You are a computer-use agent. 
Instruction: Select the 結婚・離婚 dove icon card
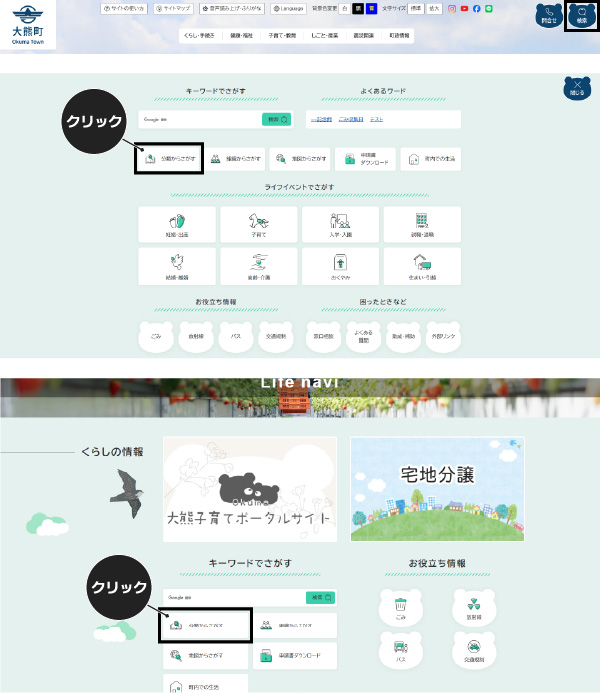point(177,267)
